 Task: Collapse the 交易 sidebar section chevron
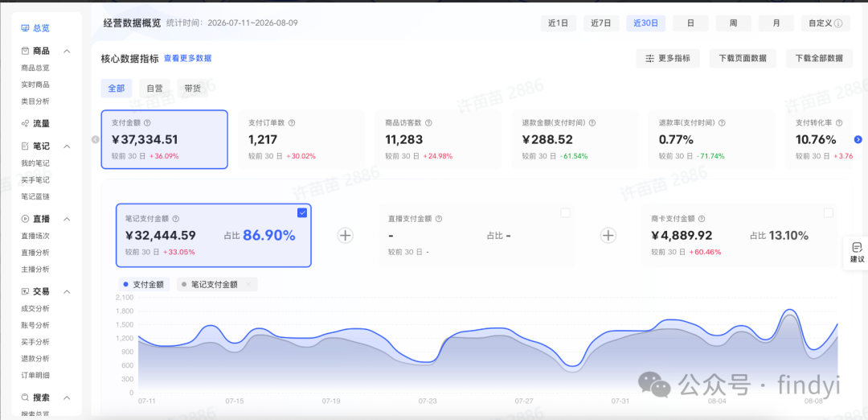coord(67,291)
